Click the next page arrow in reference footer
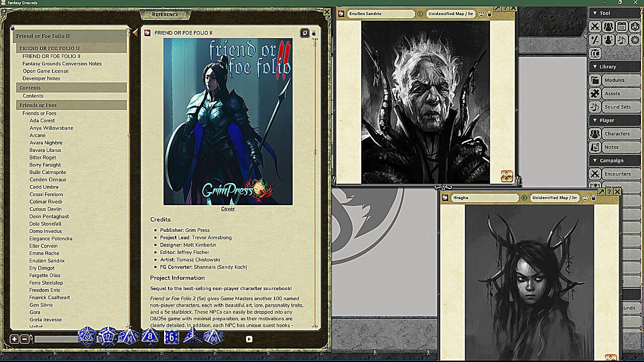This screenshot has height=362, width=644. (249, 339)
